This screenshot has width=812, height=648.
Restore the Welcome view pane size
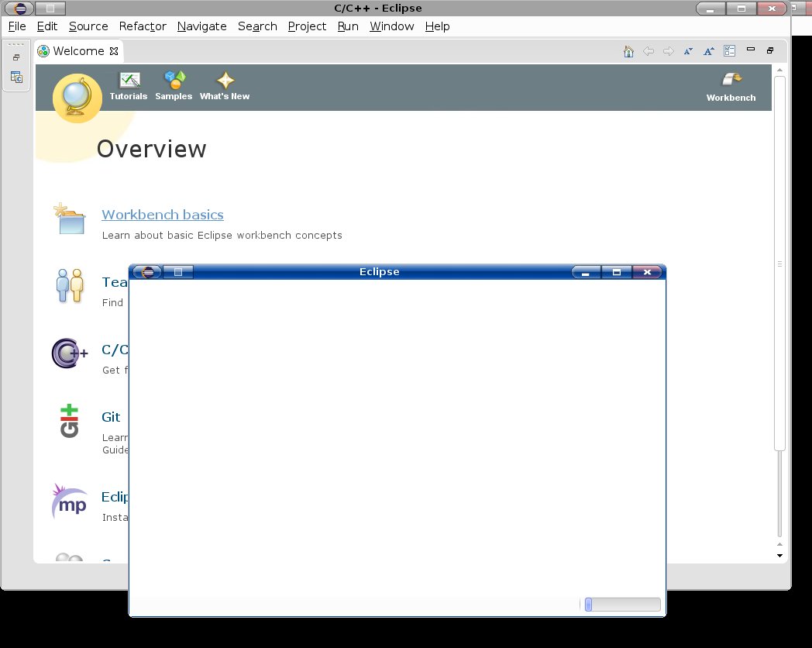click(x=770, y=50)
